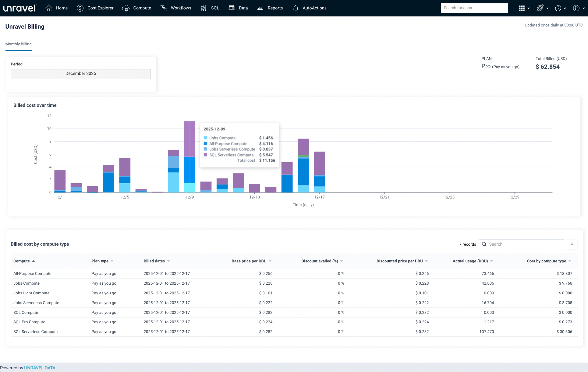
Task: Click the Home house icon
Action: click(49, 8)
